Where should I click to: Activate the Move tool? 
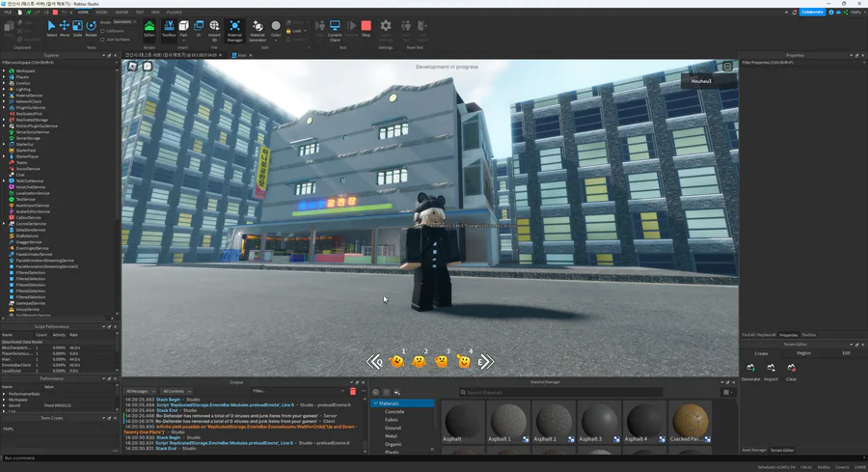(65, 28)
